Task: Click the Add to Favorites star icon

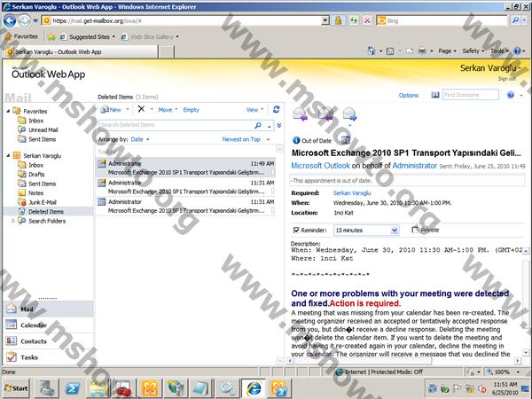Action: (51, 36)
